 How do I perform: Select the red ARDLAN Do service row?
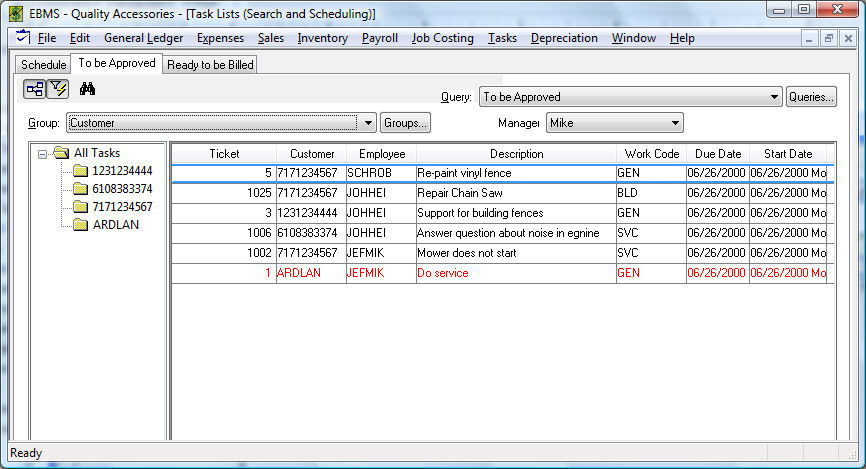500,273
